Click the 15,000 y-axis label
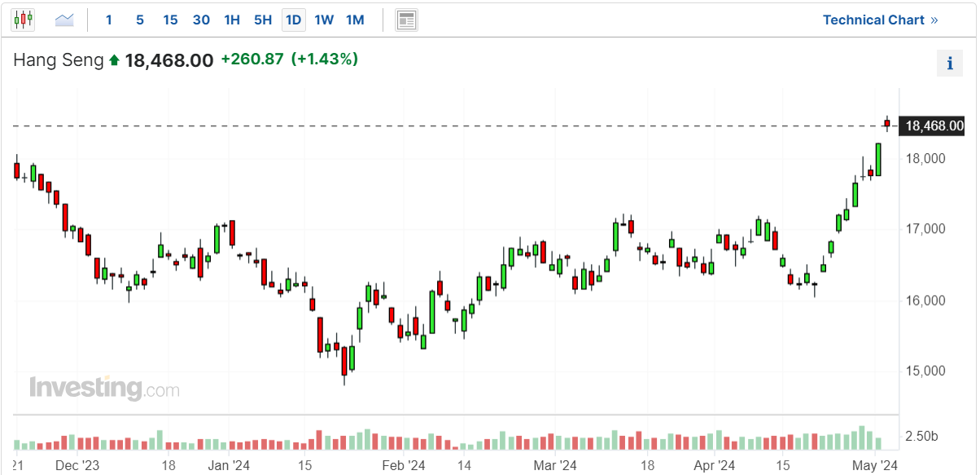 pos(924,372)
